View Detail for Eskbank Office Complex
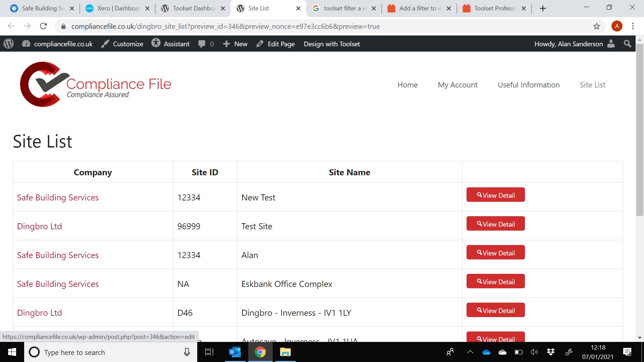This screenshot has height=362, width=644. click(495, 282)
